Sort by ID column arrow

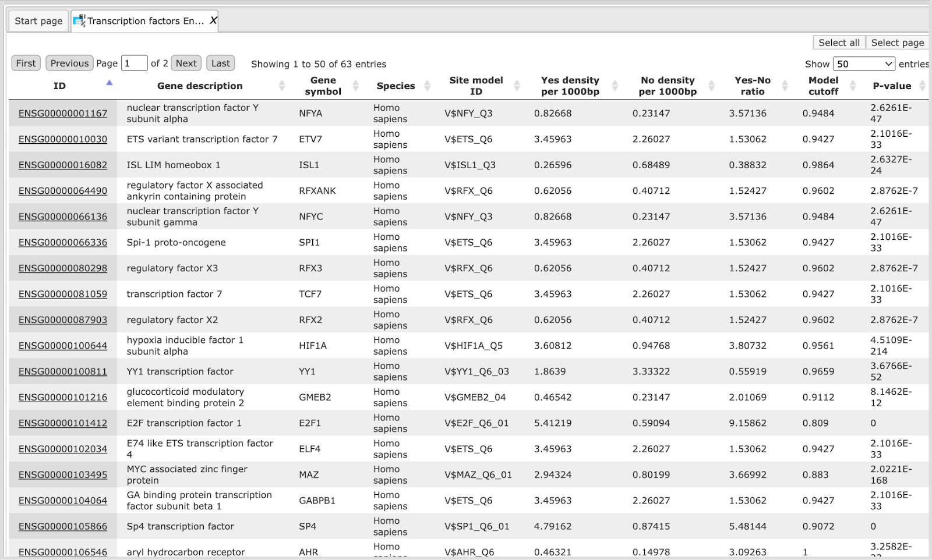pyautogui.click(x=109, y=83)
